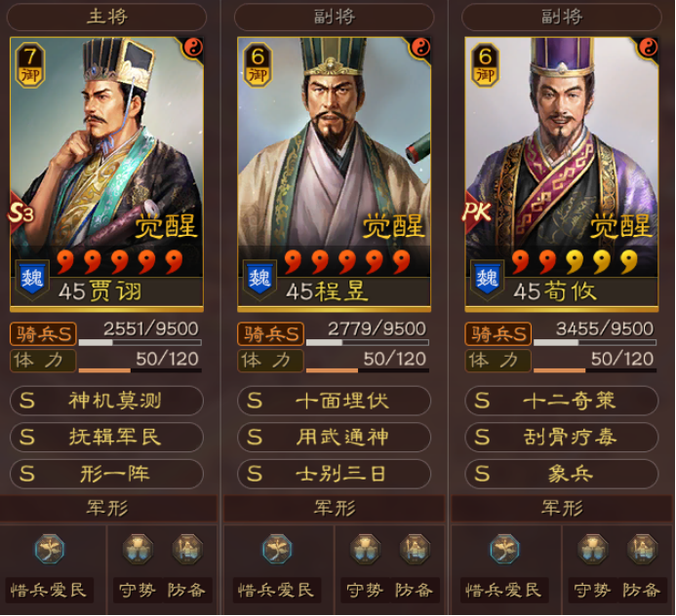Click the 军形 section header under 程昱
The image size is (676, 616).
tap(335, 509)
